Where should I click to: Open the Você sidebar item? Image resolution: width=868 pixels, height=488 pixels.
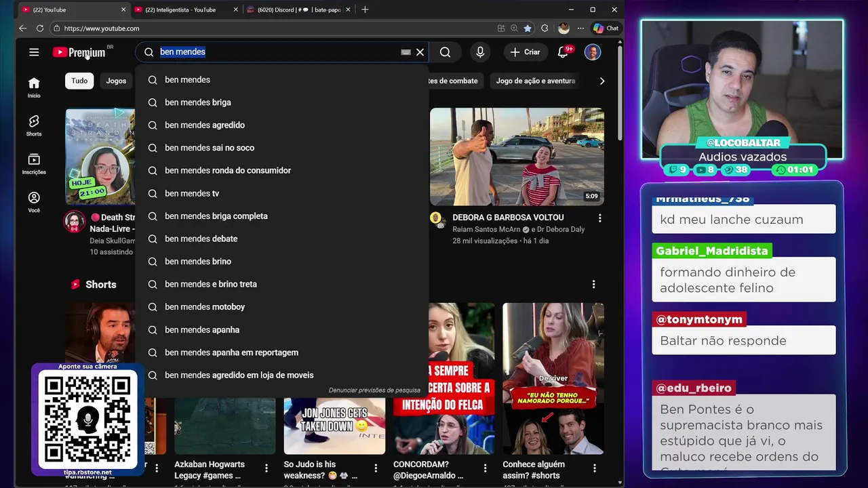(34, 202)
